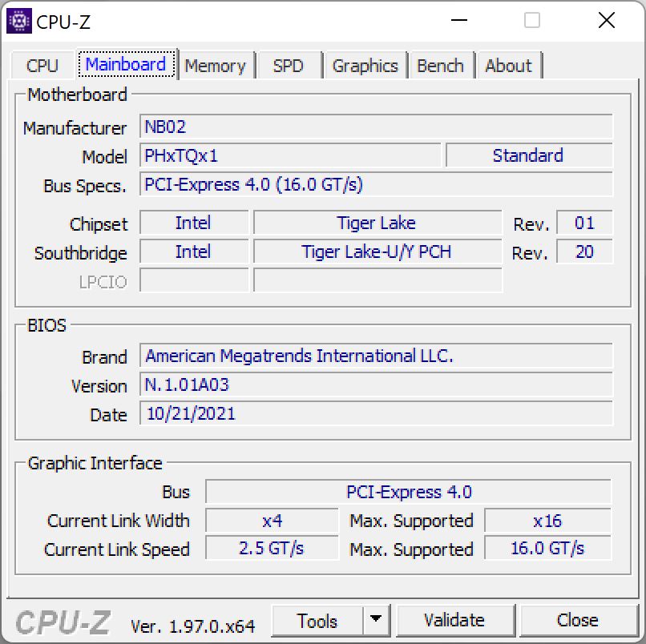Click the Tiger Lake chipset field
The width and height of the screenshot is (646, 644).
[x=378, y=223]
